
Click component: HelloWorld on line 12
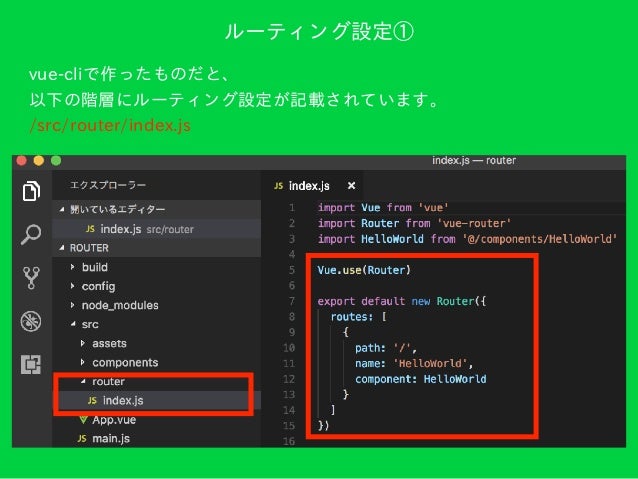pos(421,379)
